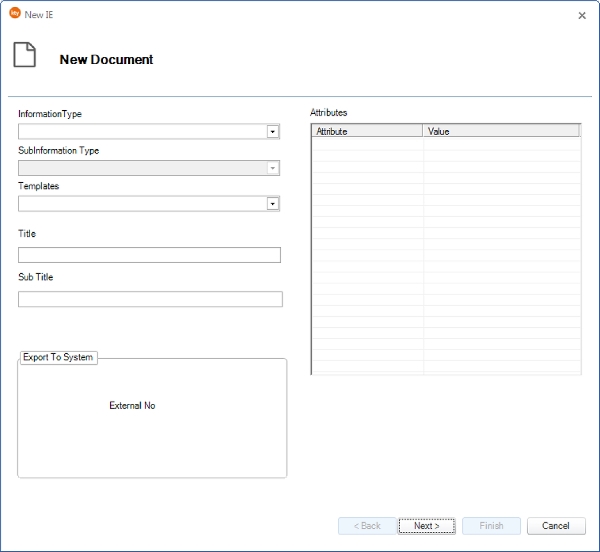This screenshot has height=552, width=600.
Task: Expand the InformationType dropdown arrow
Action: click(272, 131)
